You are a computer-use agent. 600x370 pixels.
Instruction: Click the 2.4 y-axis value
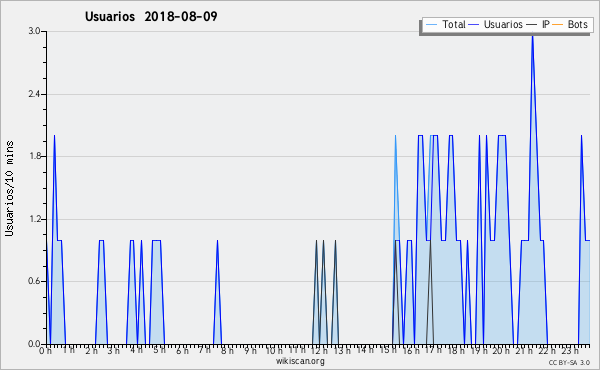point(34,94)
